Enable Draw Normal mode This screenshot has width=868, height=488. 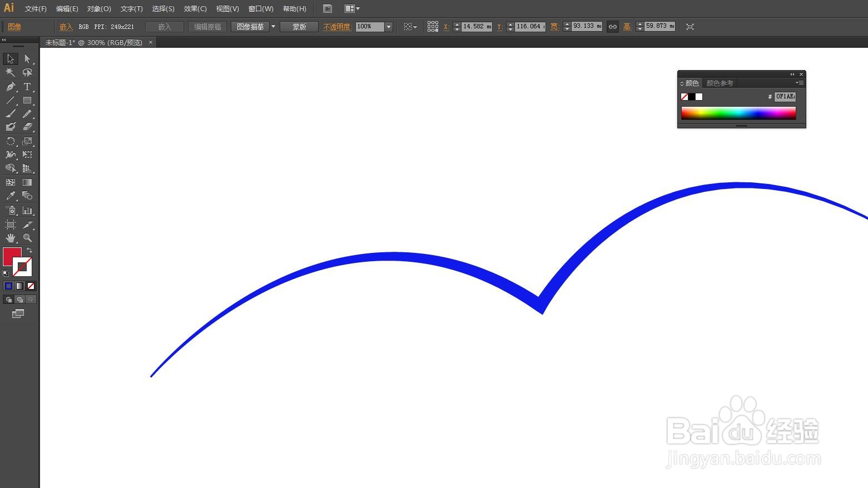(x=8, y=300)
